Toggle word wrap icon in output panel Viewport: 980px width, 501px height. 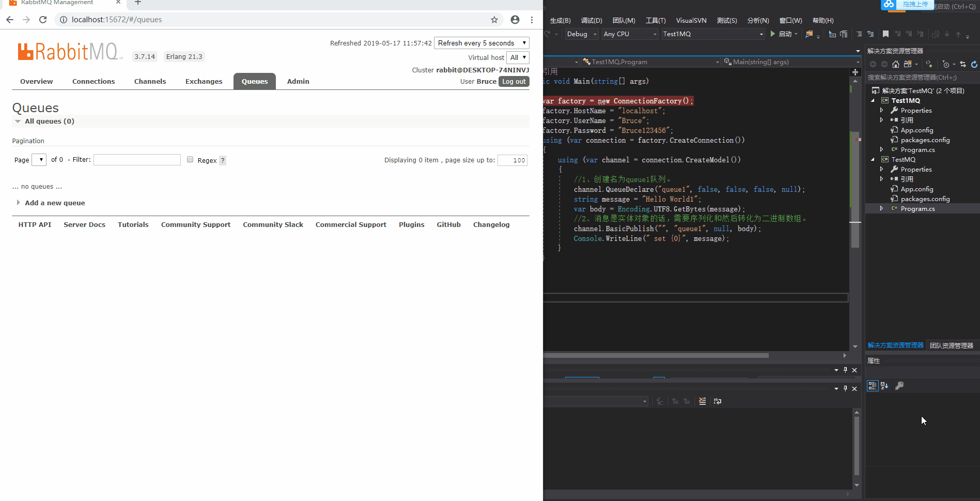[718, 401]
